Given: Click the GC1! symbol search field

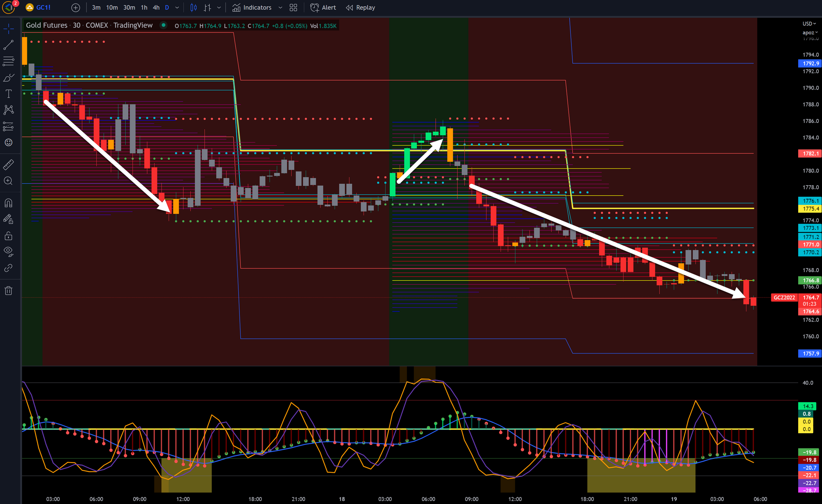Looking at the screenshot, I should (x=43, y=7).
